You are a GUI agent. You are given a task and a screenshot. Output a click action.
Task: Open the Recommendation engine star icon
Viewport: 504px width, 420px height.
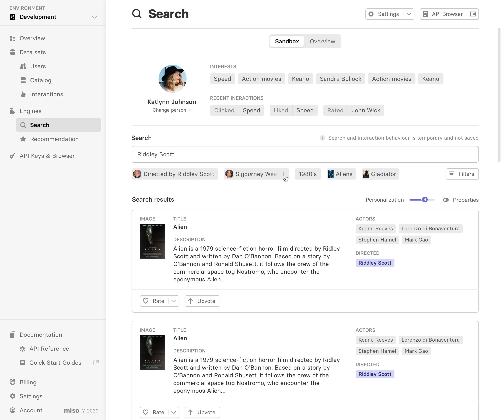point(23,139)
